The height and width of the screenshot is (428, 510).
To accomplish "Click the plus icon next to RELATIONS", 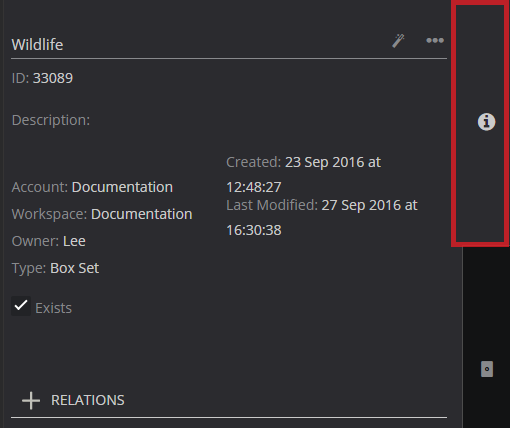I will coord(31,400).
